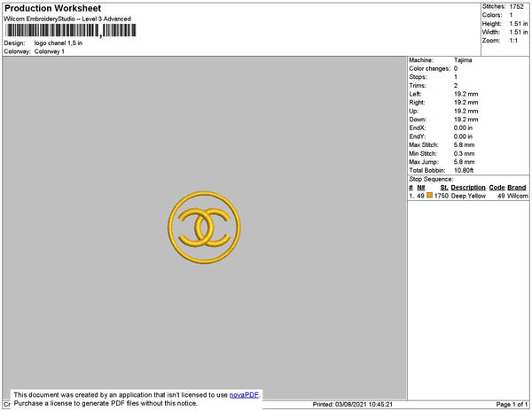Click the Stitches value 1752
Image resolution: width=532 pixels, height=411 pixels.
516,6
